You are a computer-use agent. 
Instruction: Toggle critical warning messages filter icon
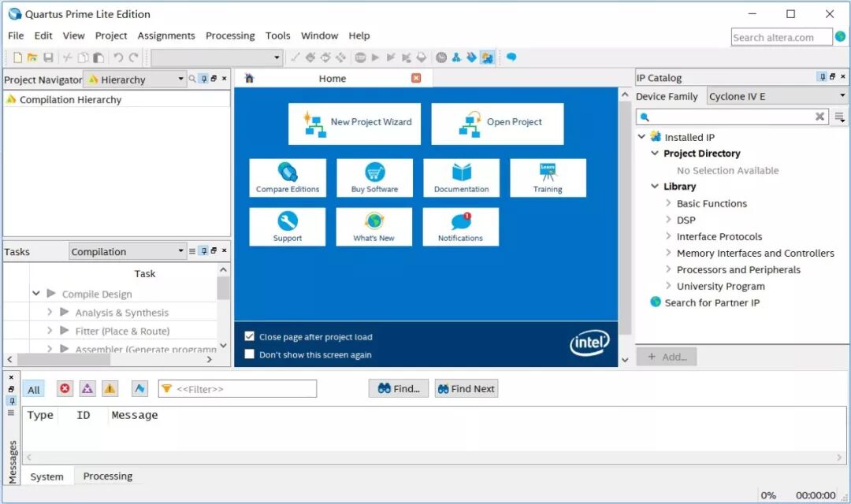click(87, 388)
